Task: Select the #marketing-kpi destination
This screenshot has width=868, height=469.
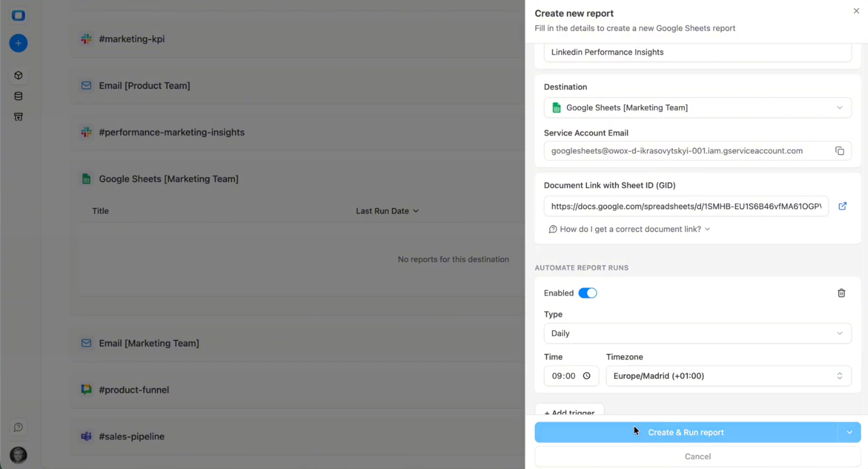Action: tap(132, 39)
